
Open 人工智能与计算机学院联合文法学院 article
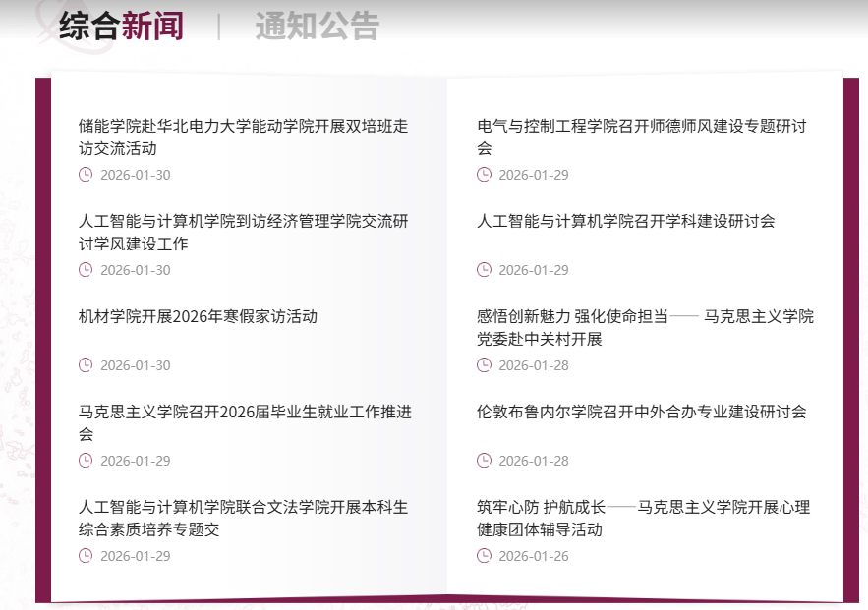click(243, 519)
